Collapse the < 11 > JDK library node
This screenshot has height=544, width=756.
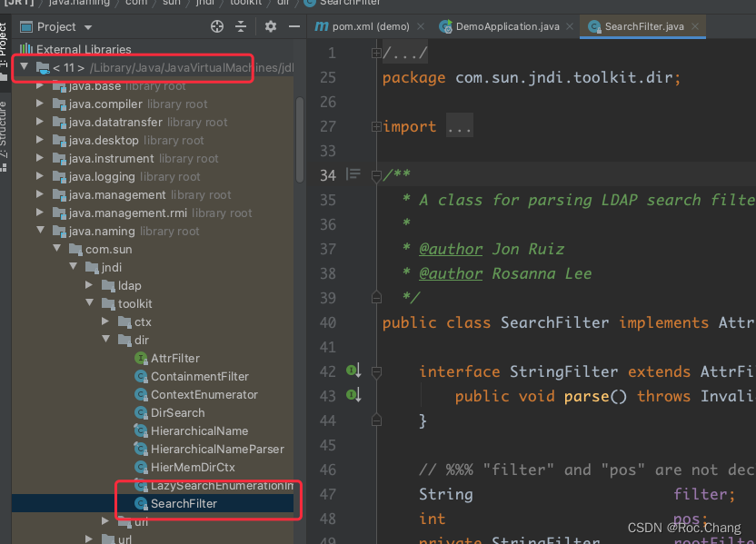[x=25, y=66]
